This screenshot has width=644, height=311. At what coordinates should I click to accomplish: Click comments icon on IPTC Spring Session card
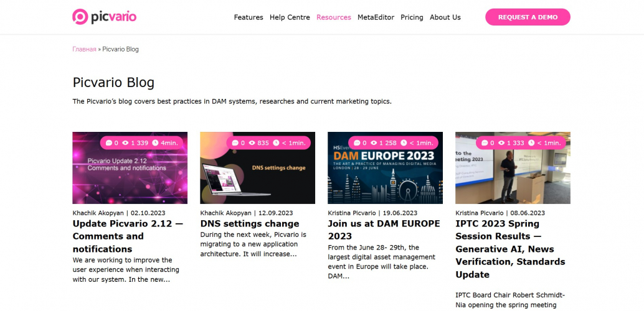click(x=485, y=143)
